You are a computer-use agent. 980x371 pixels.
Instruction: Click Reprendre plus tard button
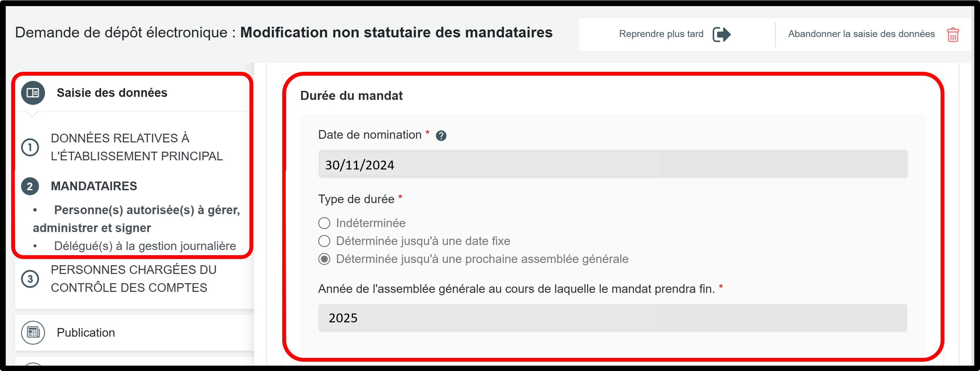661,34
